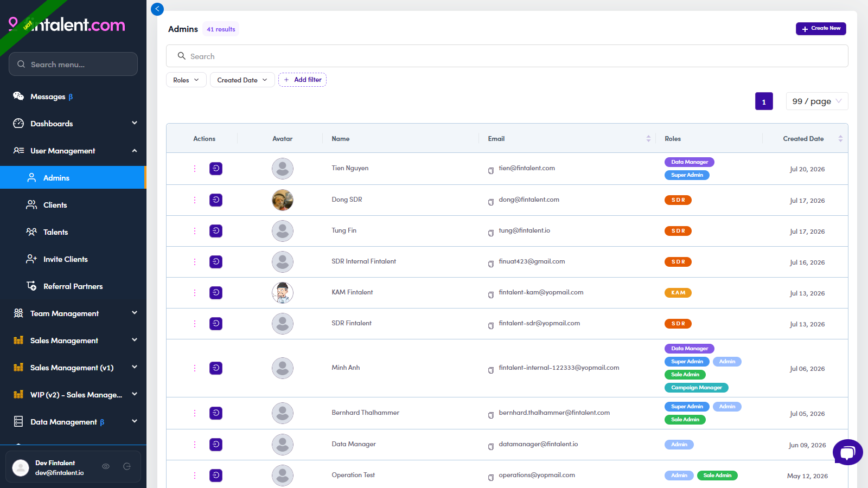Viewport: 868px width, 488px height.
Task: Click email finuat423@gmail.com
Action: (532, 261)
